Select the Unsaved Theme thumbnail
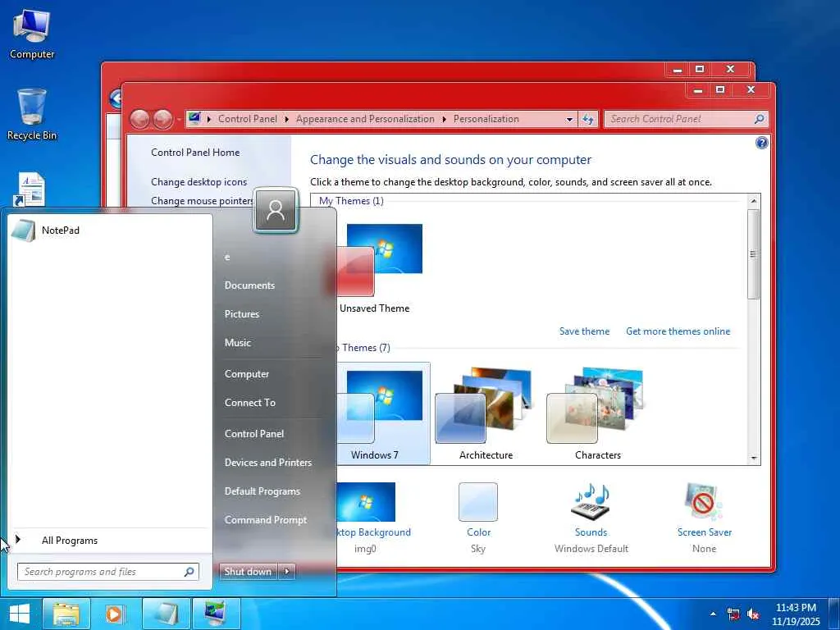Screen dimensions: 840x630 pyautogui.click(x=380, y=260)
